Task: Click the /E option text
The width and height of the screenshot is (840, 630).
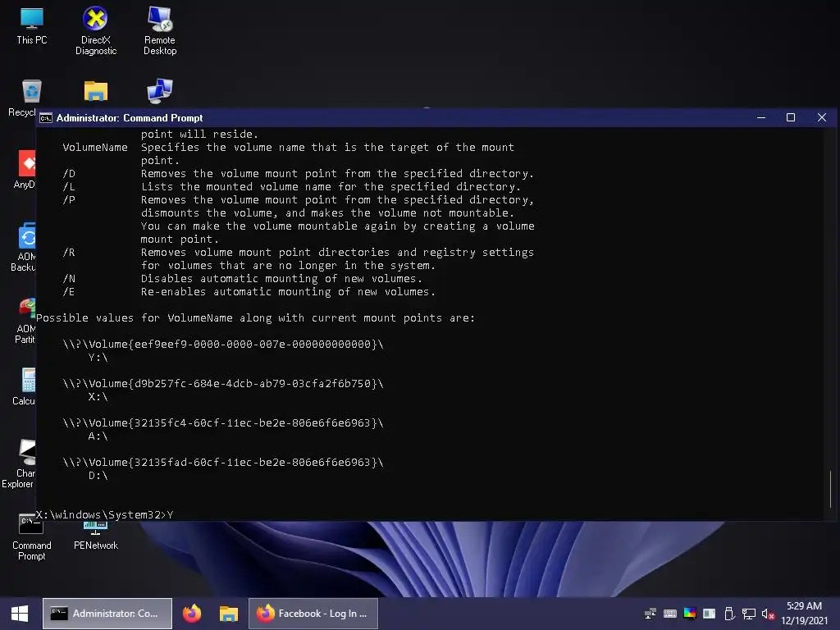Action: [x=69, y=292]
